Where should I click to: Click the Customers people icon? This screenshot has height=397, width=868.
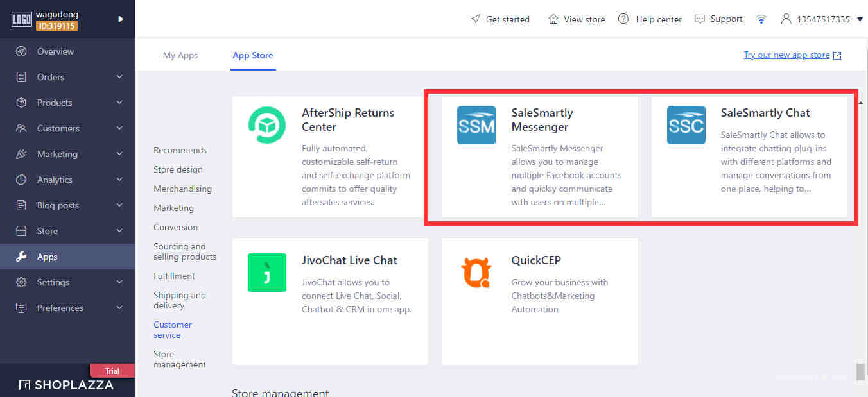tap(21, 128)
